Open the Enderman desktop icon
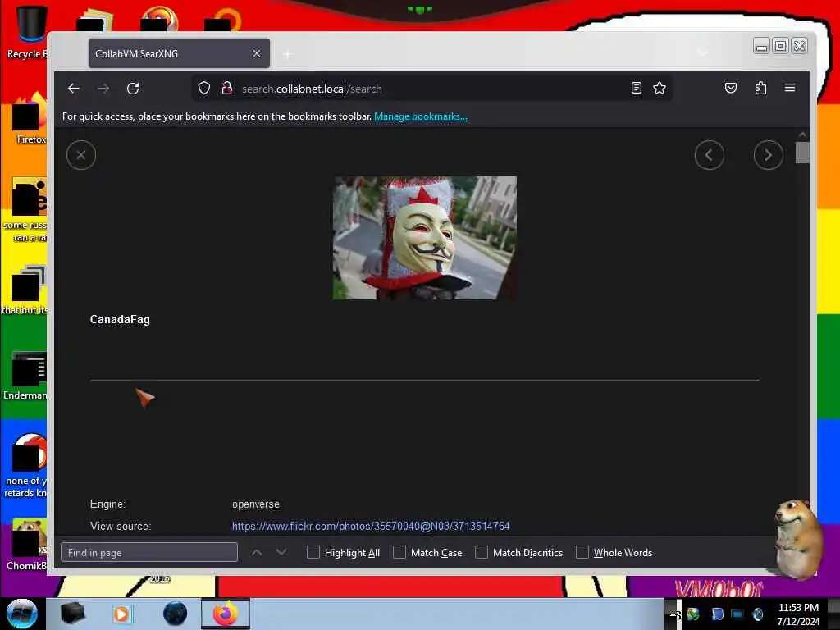This screenshot has width=840, height=630. 25,376
